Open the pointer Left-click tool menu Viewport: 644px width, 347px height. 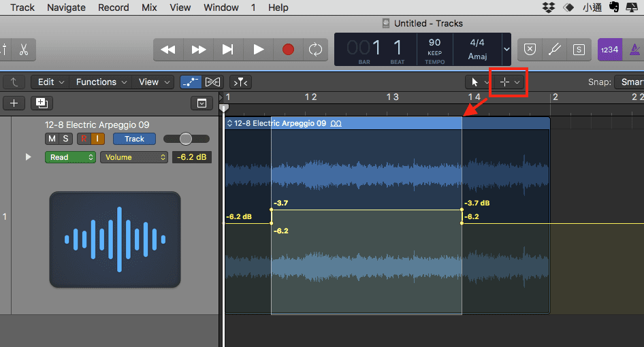click(x=479, y=82)
